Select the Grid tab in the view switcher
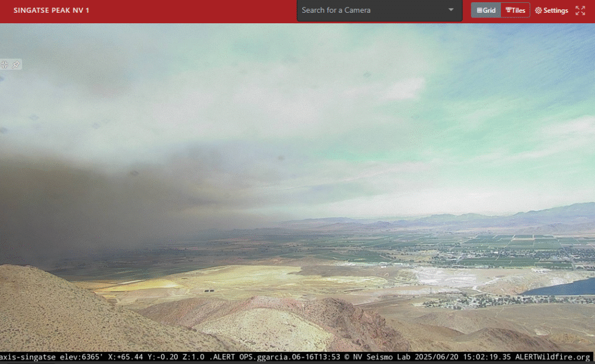This screenshot has height=364, width=595. tap(485, 10)
